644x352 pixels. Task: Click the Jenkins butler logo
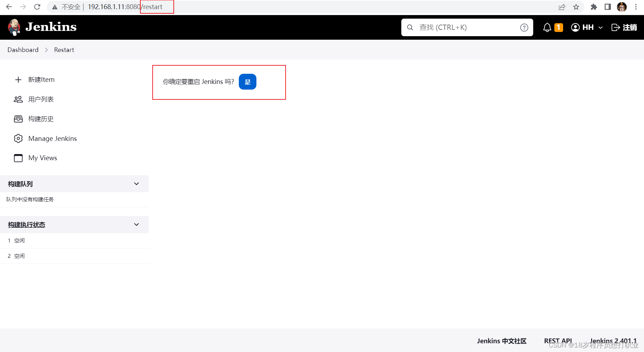pyautogui.click(x=14, y=27)
